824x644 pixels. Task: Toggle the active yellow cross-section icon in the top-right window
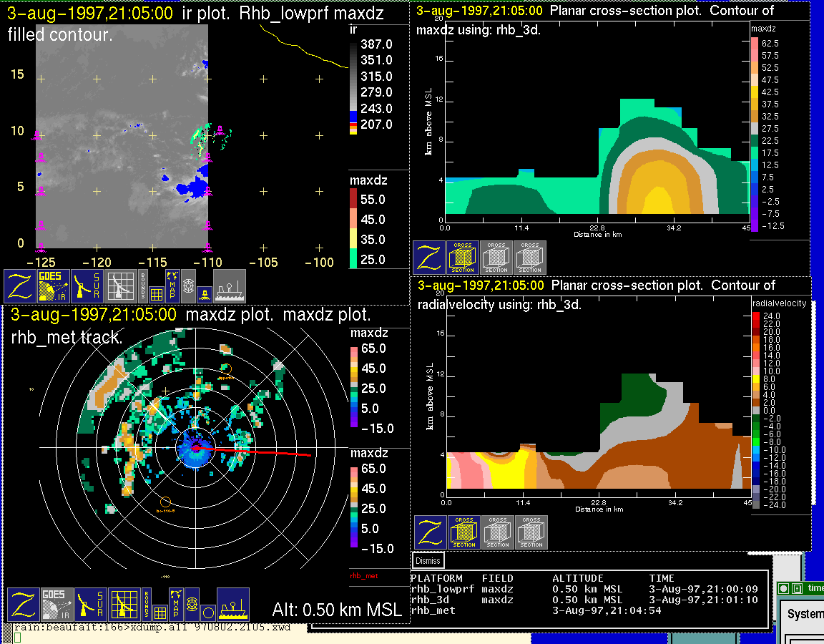coord(463,258)
